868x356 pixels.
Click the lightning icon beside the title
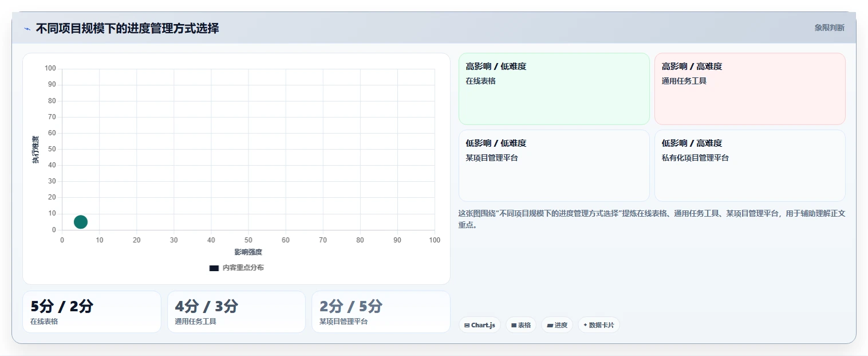(x=27, y=29)
